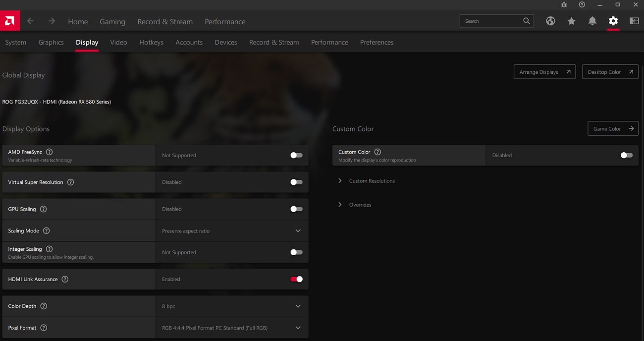Screen dimensions: 644x341
Task: Go forward with the right arrow
Action: tap(52, 21)
